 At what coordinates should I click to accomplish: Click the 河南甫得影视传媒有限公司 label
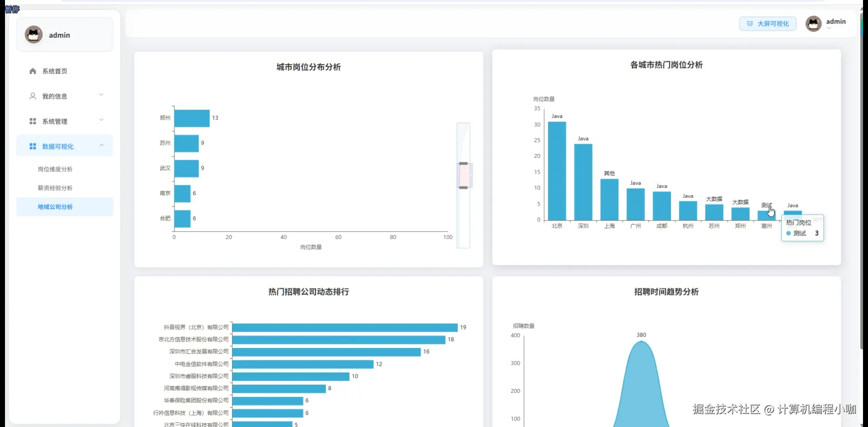(196, 388)
